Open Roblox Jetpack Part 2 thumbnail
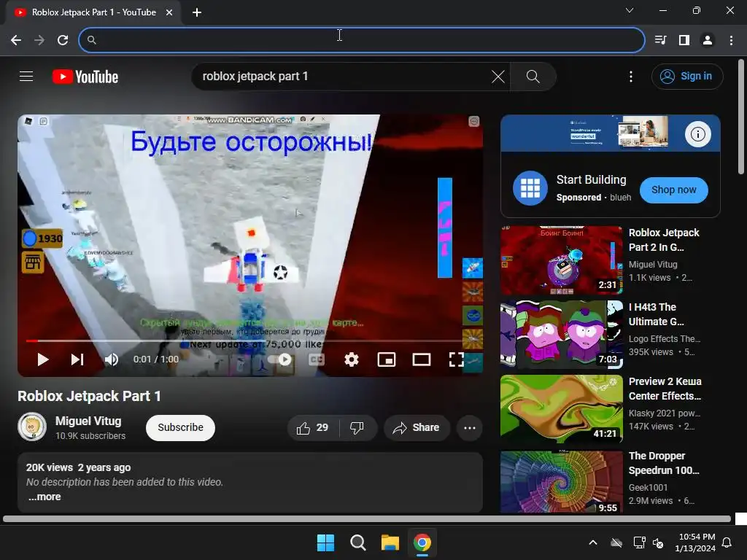The image size is (747, 560). point(561,260)
